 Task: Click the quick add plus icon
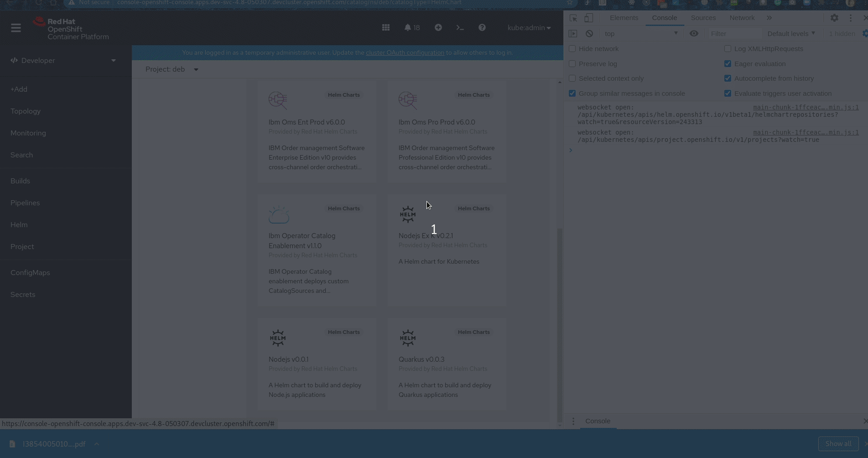coord(438,28)
